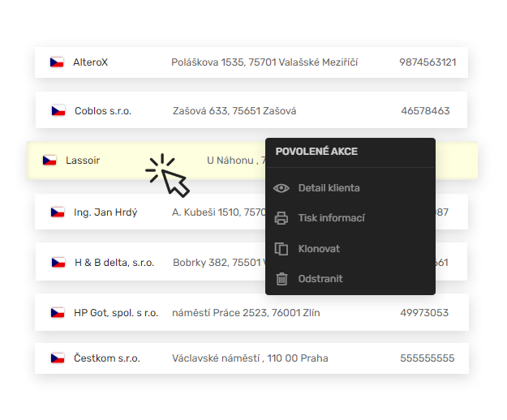This screenshot has height=420, width=507.
Task: Click the trash icon beside Odstranit
Action: pos(281,279)
